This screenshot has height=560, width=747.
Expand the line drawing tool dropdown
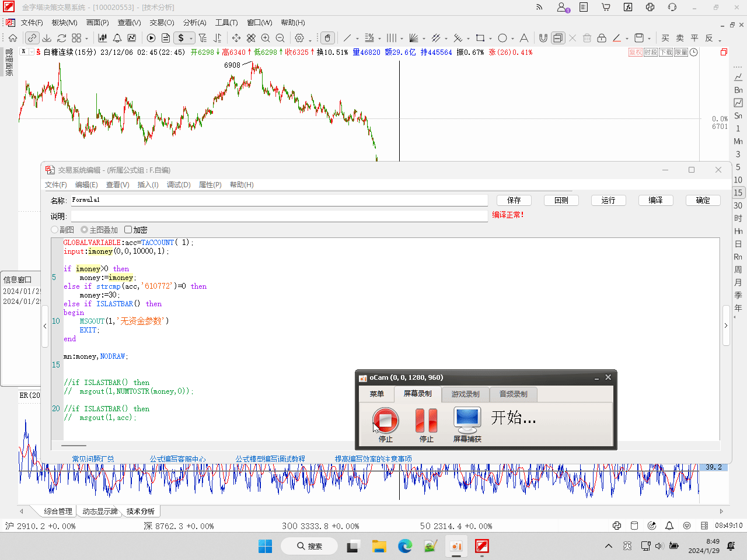tap(357, 38)
